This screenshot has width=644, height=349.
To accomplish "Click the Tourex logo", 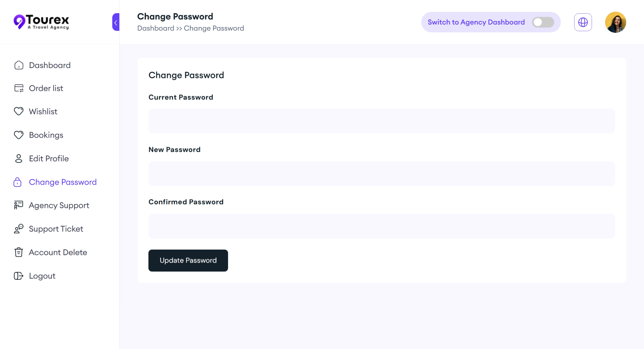I will click(41, 22).
